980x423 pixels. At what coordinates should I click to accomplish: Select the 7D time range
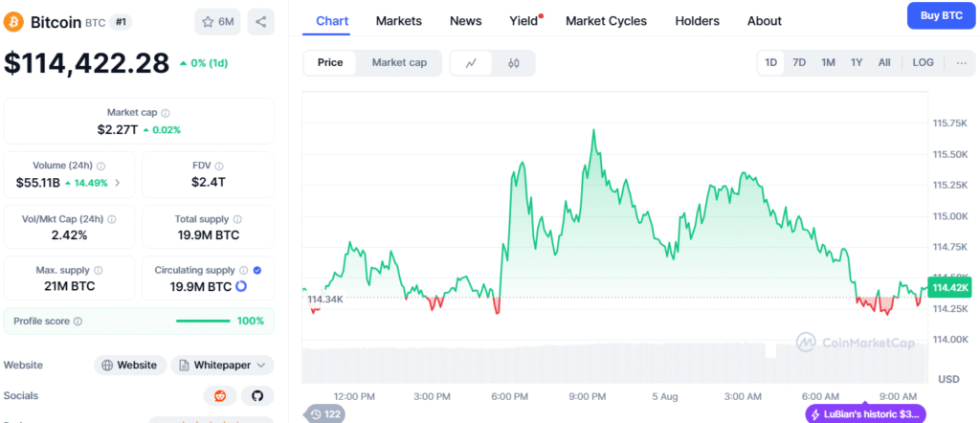[799, 62]
